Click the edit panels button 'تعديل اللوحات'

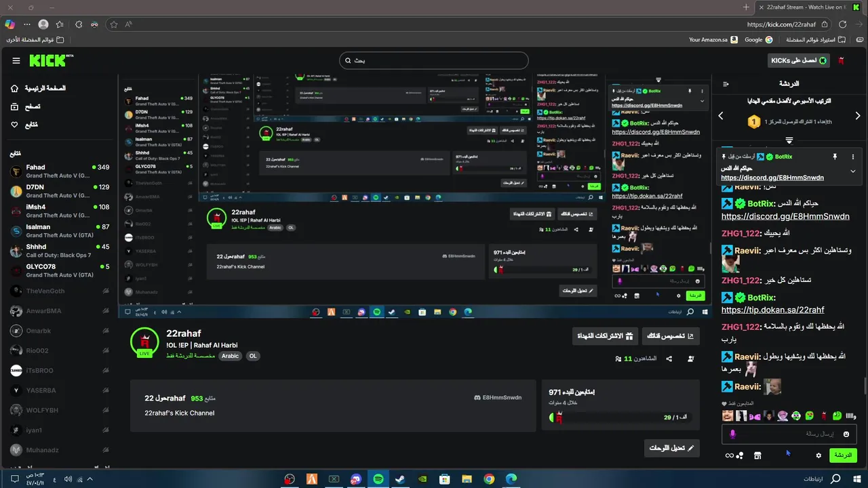pyautogui.click(x=671, y=448)
